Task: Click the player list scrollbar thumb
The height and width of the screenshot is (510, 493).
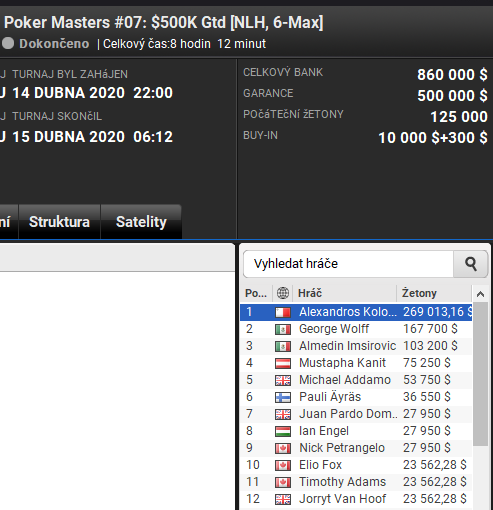Action: click(x=480, y=374)
